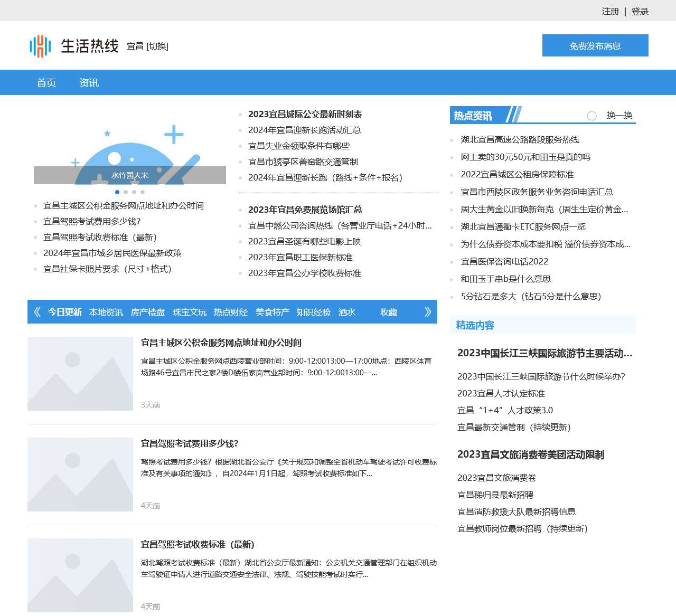The image size is (676, 616).
Task: Click the 登录 link at top right
Action: 640,11
